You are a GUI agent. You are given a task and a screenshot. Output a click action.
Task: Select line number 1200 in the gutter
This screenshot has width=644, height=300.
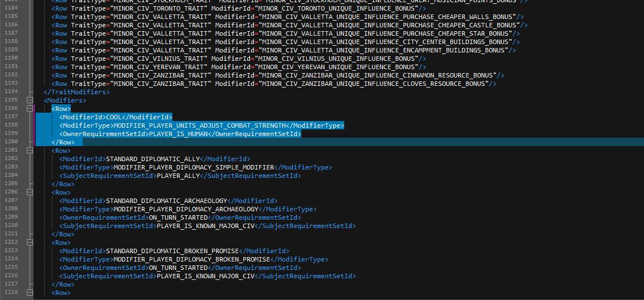pyautogui.click(x=11, y=142)
